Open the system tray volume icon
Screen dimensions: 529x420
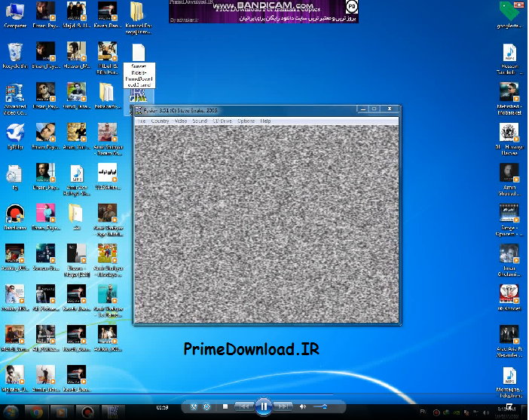[486, 412]
